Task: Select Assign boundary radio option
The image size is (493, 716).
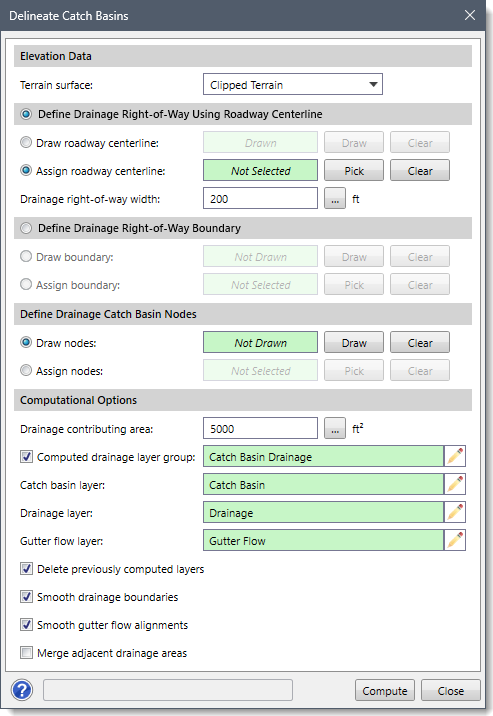Action: pos(26,284)
